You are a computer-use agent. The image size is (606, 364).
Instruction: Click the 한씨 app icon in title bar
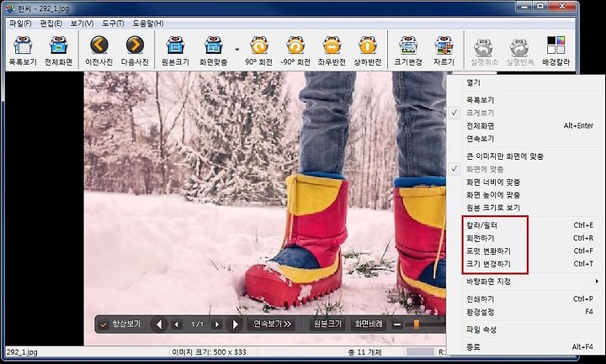pos(9,8)
